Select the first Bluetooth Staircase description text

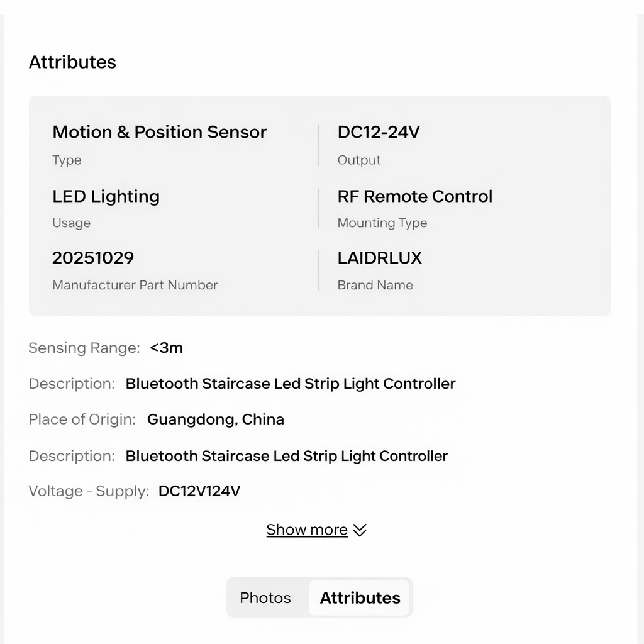291,384
